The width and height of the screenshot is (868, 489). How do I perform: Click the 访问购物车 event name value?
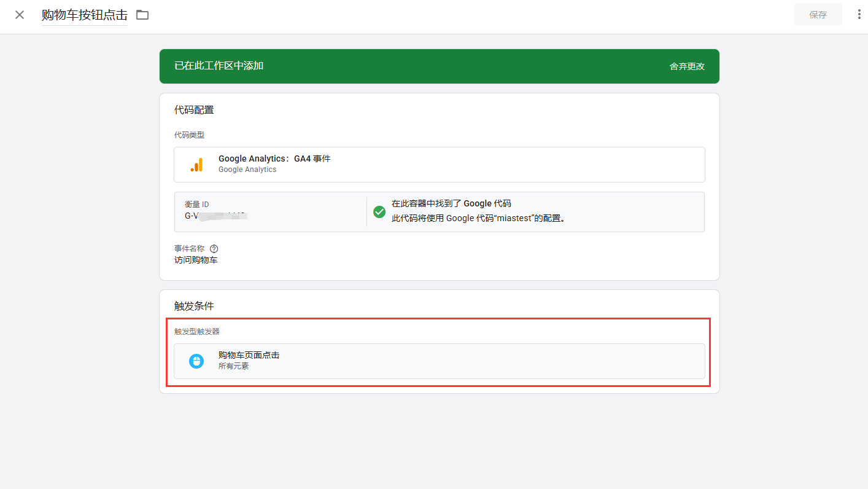pyautogui.click(x=196, y=260)
